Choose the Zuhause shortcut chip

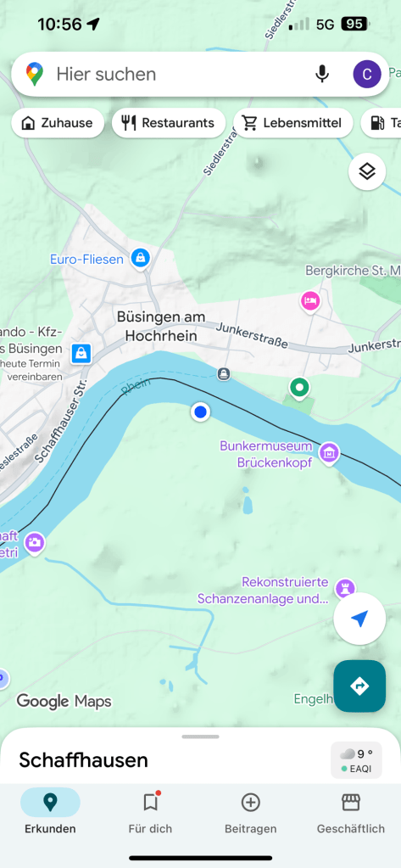tap(58, 123)
